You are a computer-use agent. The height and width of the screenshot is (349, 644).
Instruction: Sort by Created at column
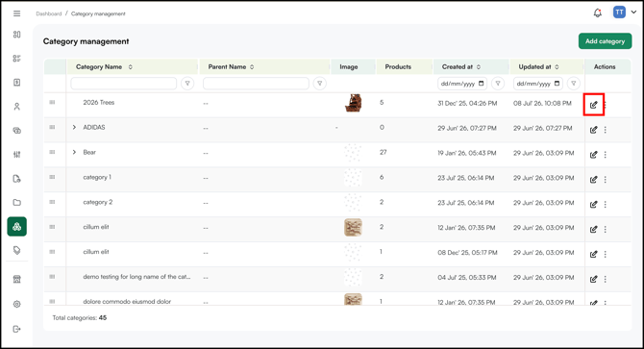coord(479,67)
